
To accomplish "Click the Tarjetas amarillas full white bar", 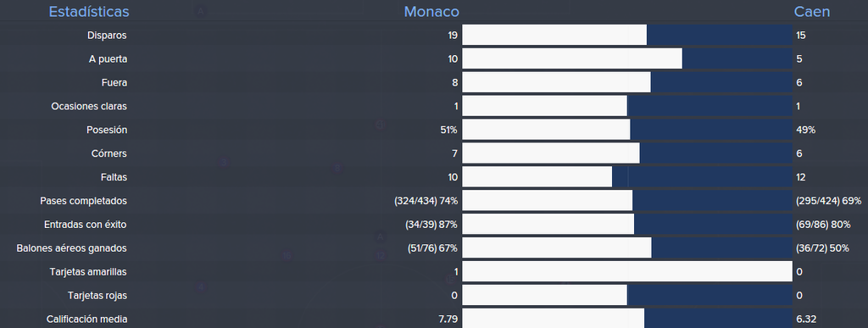I will [627, 271].
